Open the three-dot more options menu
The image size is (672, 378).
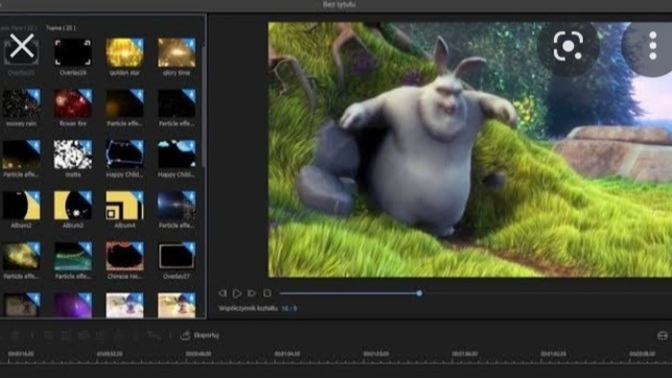pyautogui.click(x=652, y=46)
